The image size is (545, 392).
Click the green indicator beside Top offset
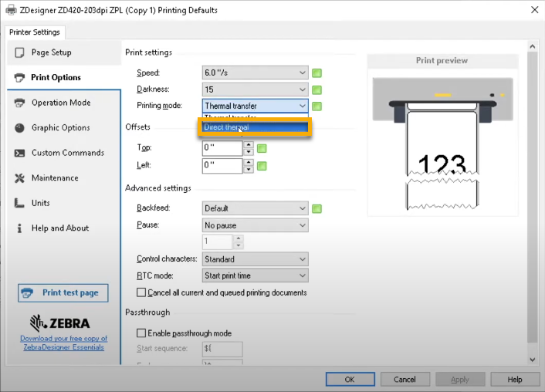tap(262, 148)
